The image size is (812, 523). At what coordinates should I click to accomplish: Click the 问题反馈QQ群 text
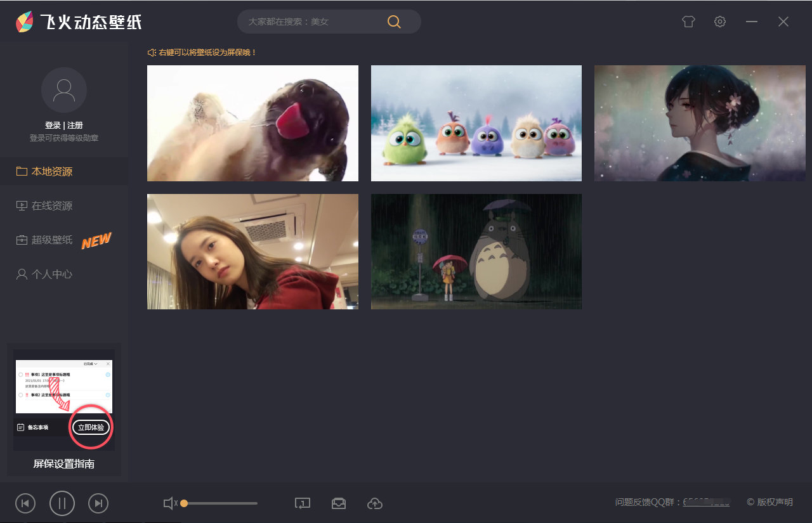648,502
